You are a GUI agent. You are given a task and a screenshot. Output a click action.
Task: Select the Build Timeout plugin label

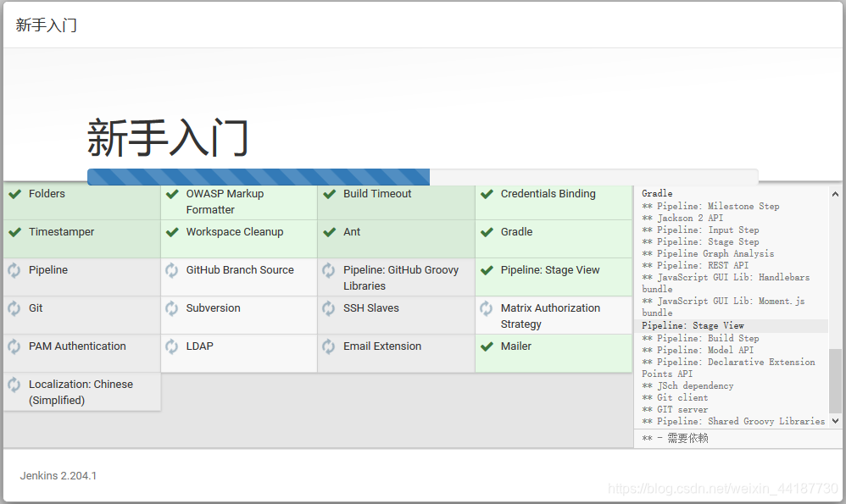click(377, 193)
